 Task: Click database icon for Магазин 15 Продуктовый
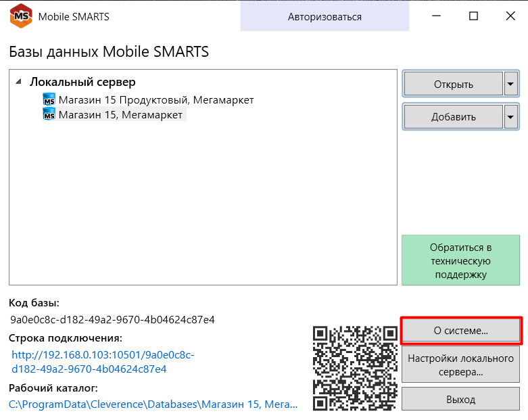[49, 99]
